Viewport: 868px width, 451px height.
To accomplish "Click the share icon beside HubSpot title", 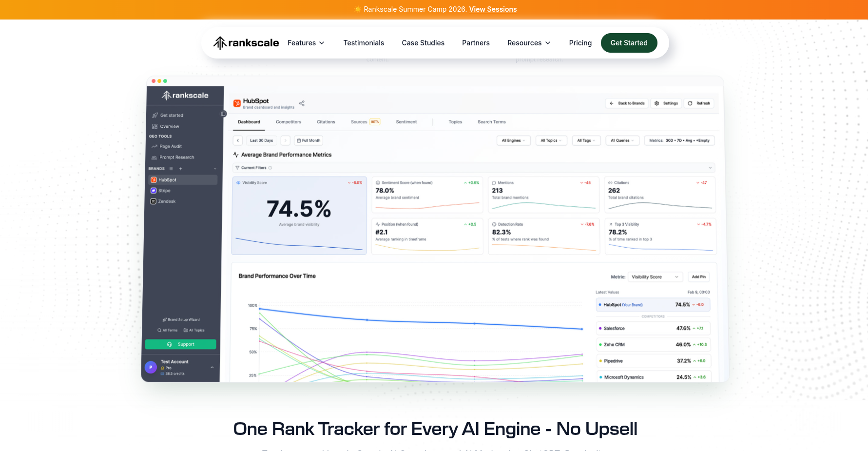I will [302, 103].
